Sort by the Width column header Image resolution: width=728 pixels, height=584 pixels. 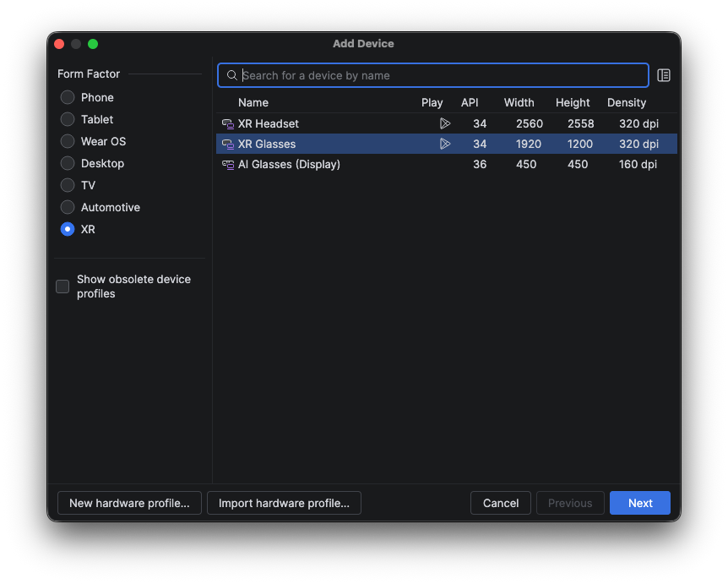[519, 102]
